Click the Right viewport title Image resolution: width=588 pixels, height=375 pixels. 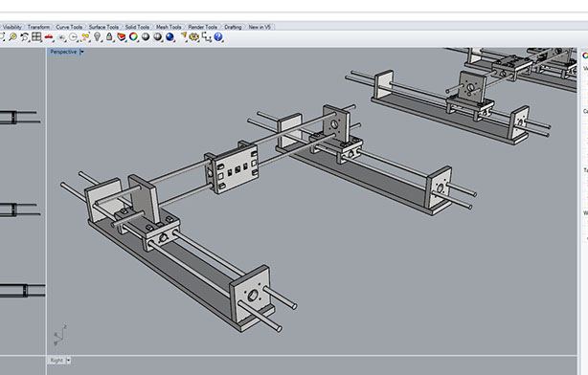(x=57, y=361)
